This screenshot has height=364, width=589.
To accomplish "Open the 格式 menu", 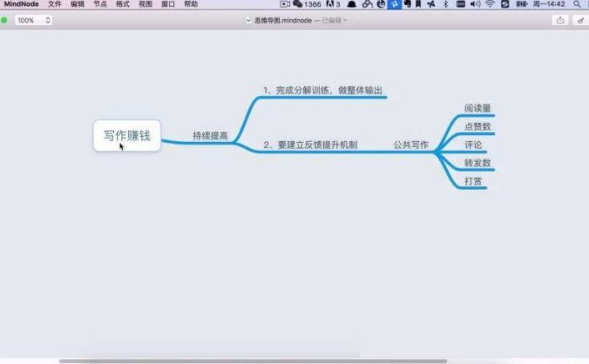I will 122,4.
